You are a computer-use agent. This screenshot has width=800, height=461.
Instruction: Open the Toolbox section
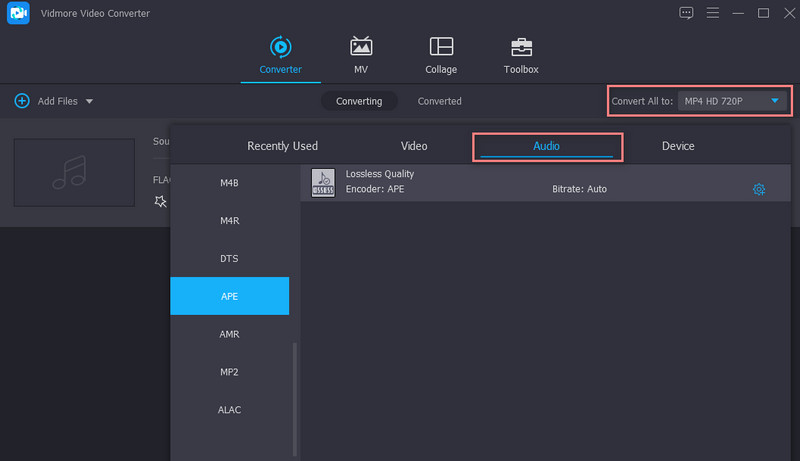pos(521,47)
